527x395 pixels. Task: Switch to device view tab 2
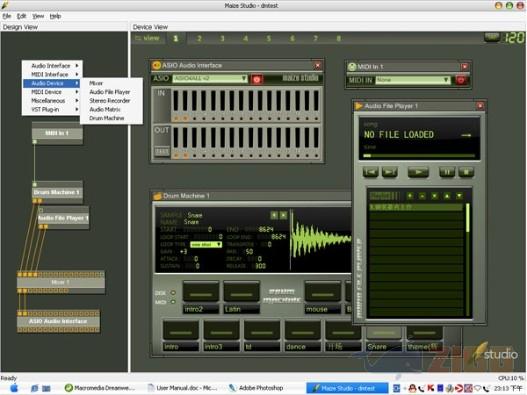click(199, 38)
